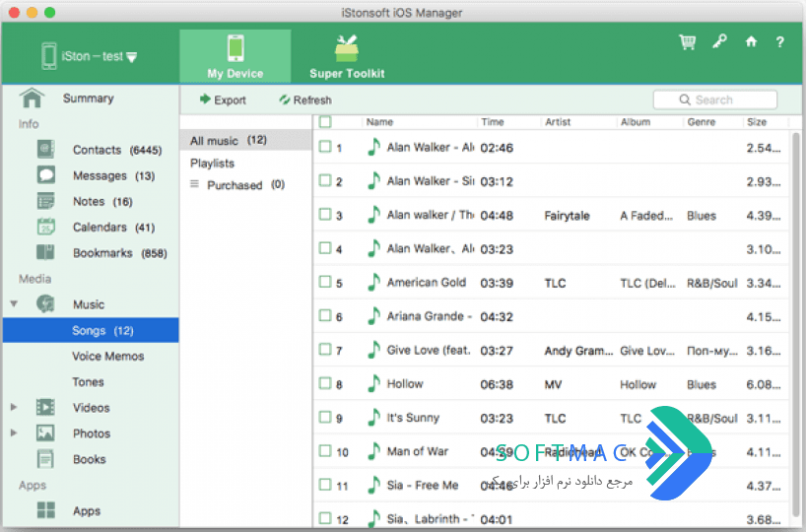Check the box for Hollow row
The height and width of the screenshot is (532, 806).
pyautogui.click(x=325, y=383)
